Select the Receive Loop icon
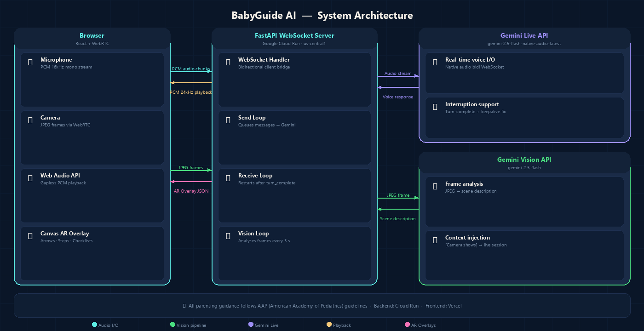Screen dimensions: 644x331 228,178
